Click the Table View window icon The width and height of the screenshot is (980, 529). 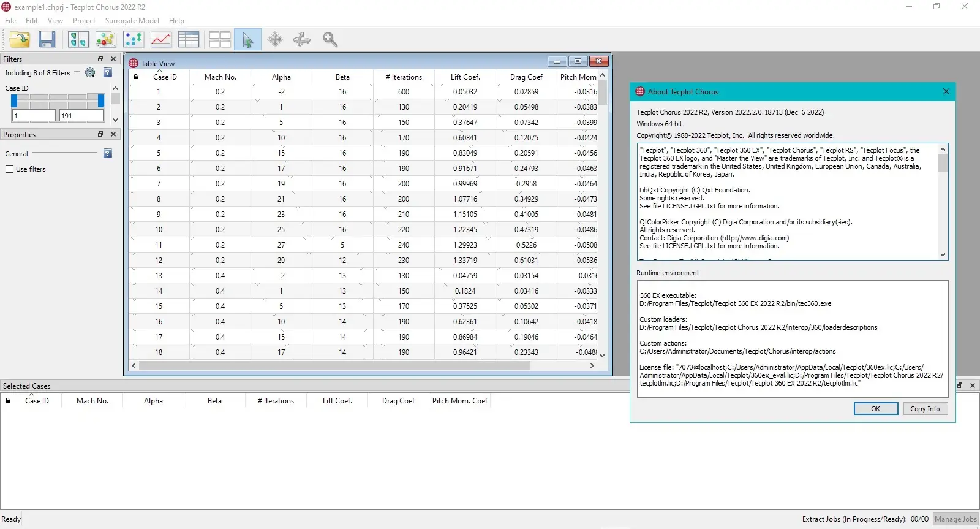(134, 63)
